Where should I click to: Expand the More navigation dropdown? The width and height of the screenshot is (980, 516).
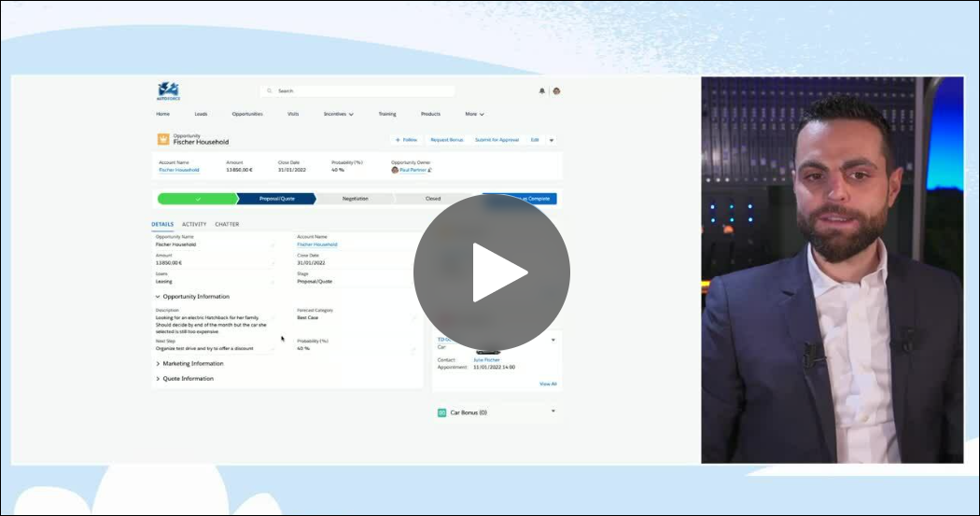474,114
